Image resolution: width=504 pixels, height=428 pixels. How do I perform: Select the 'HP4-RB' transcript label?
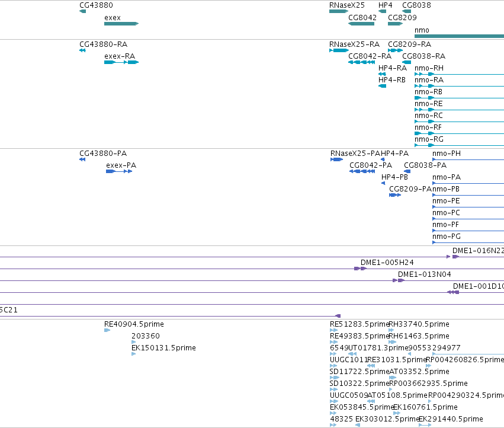click(x=392, y=80)
